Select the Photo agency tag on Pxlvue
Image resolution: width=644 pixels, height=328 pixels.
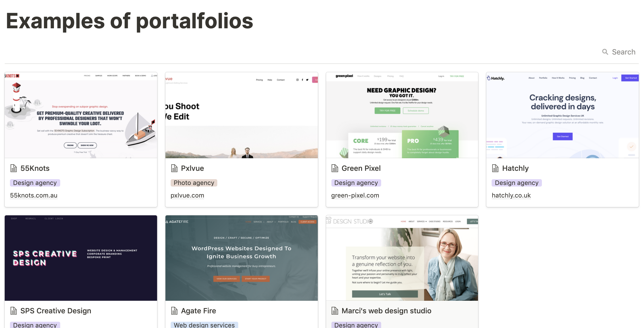point(194,183)
